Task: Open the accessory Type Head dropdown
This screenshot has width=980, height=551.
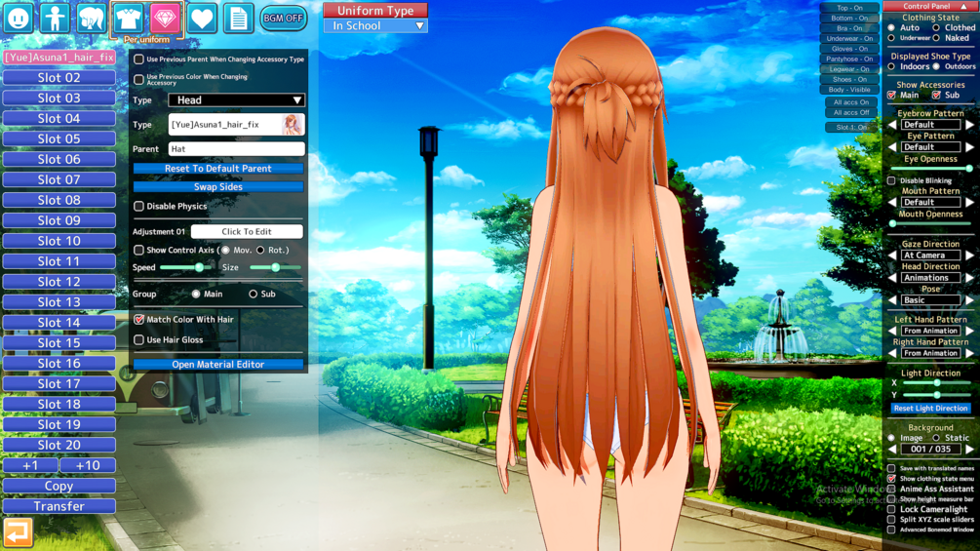Action: click(x=236, y=99)
